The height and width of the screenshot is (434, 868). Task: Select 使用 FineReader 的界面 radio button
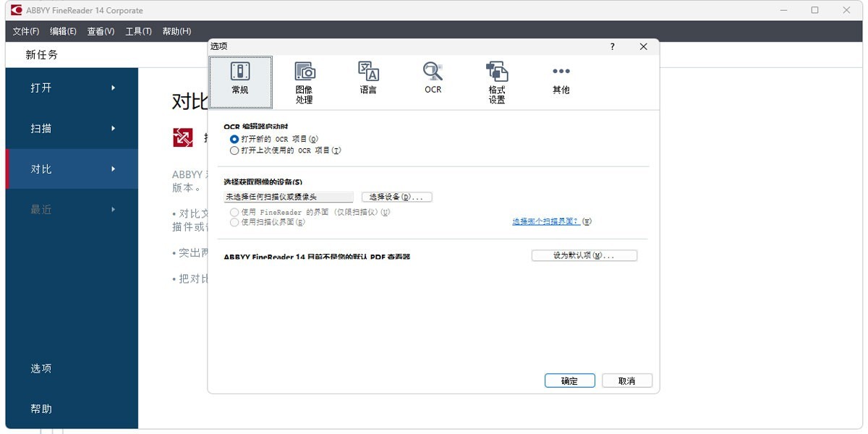(234, 212)
